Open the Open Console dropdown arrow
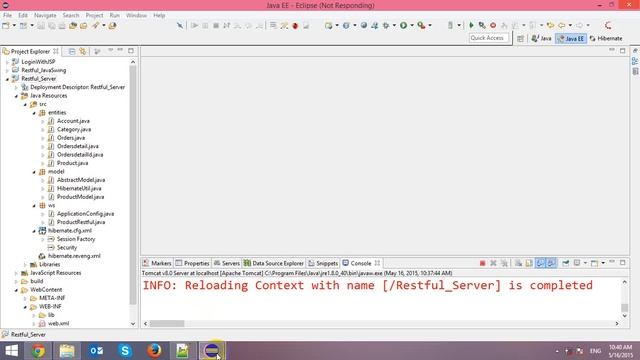640x360 pixels. tap(603, 263)
